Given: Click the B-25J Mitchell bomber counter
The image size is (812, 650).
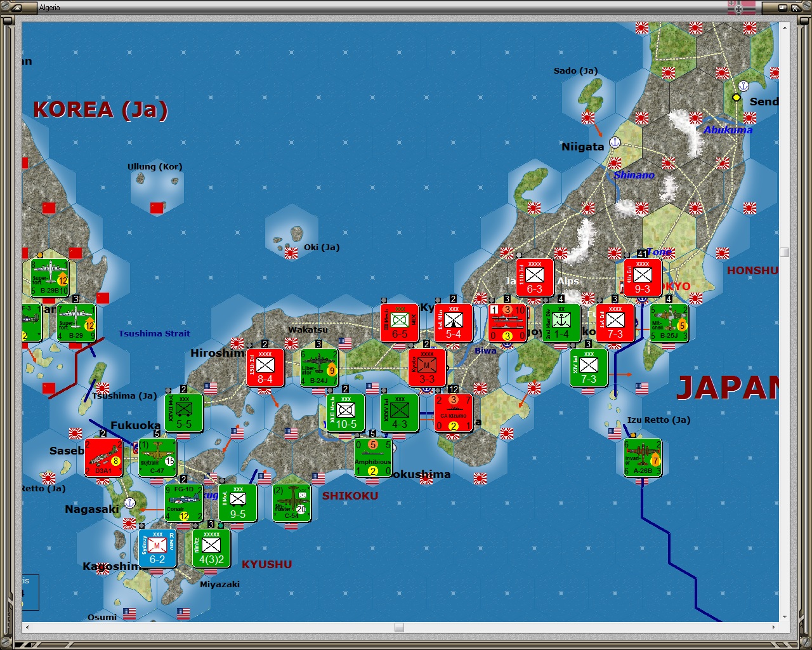Looking at the screenshot, I should pos(669,322).
